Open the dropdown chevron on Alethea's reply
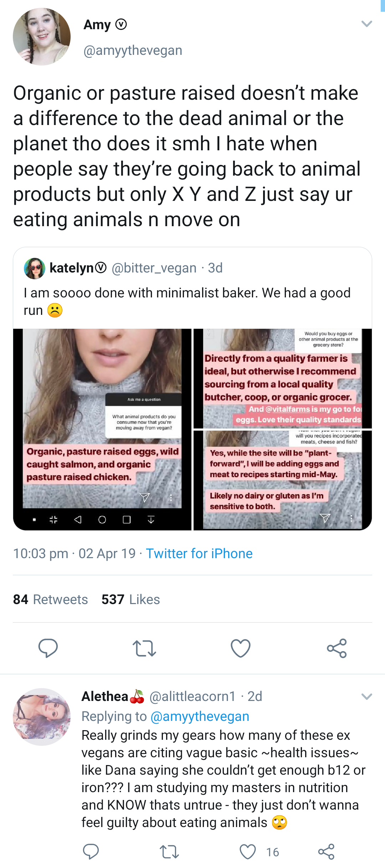385x868 pixels. pyautogui.click(x=367, y=696)
